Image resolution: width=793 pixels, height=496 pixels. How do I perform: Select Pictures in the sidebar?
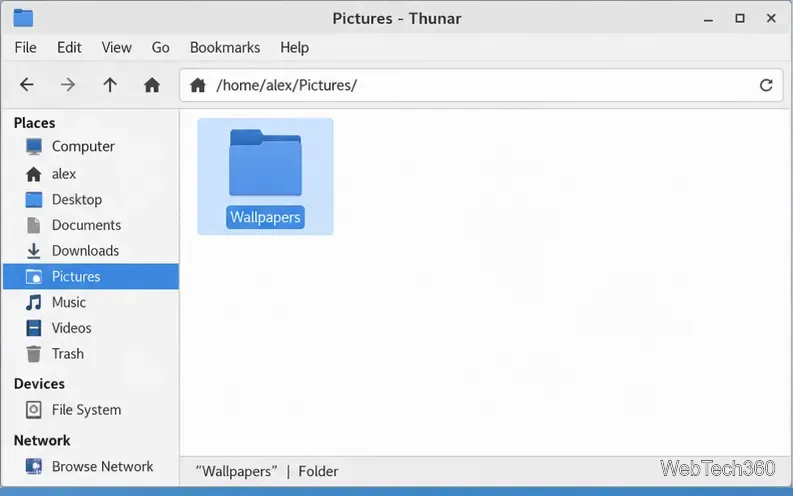tap(91, 277)
